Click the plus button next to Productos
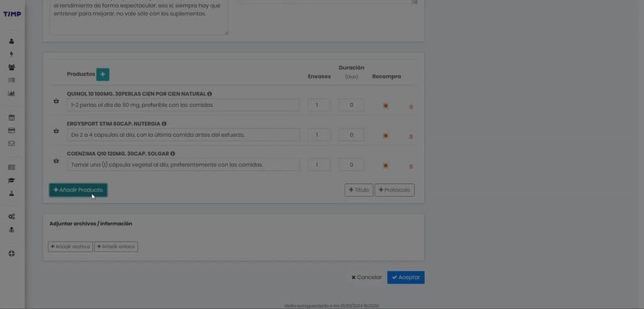Screen dimensions: 644x309 click(x=103, y=74)
